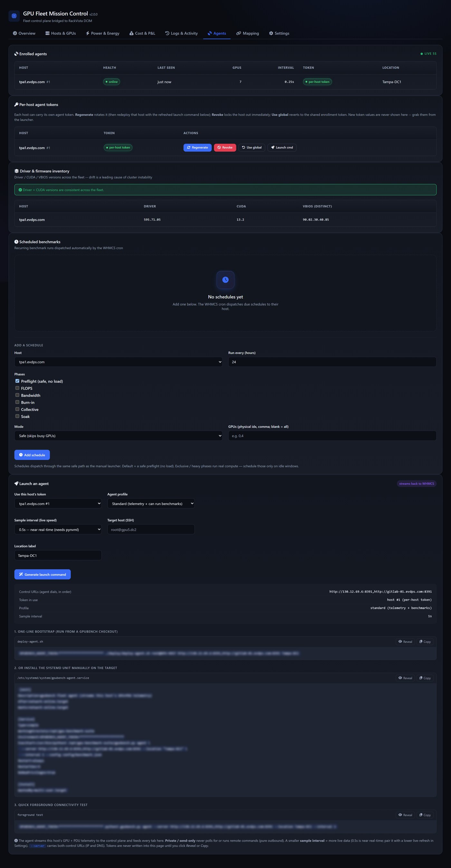451x868 pixels.
Task: Click the key icon beside Per-host agent tokens
Action: pyautogui.click(x=16, y=104)
